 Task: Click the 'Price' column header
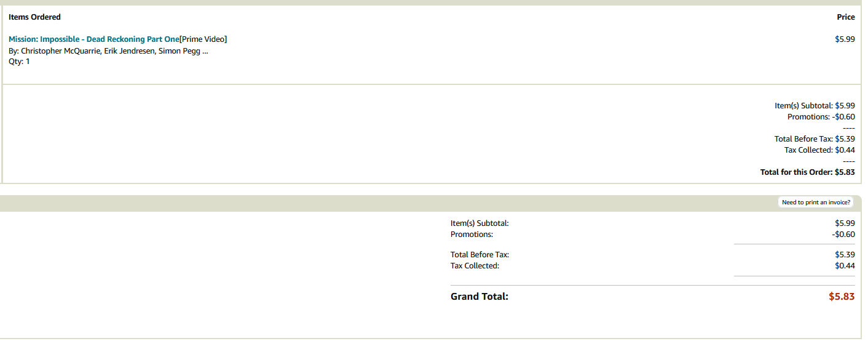click(x=846, y=17)
